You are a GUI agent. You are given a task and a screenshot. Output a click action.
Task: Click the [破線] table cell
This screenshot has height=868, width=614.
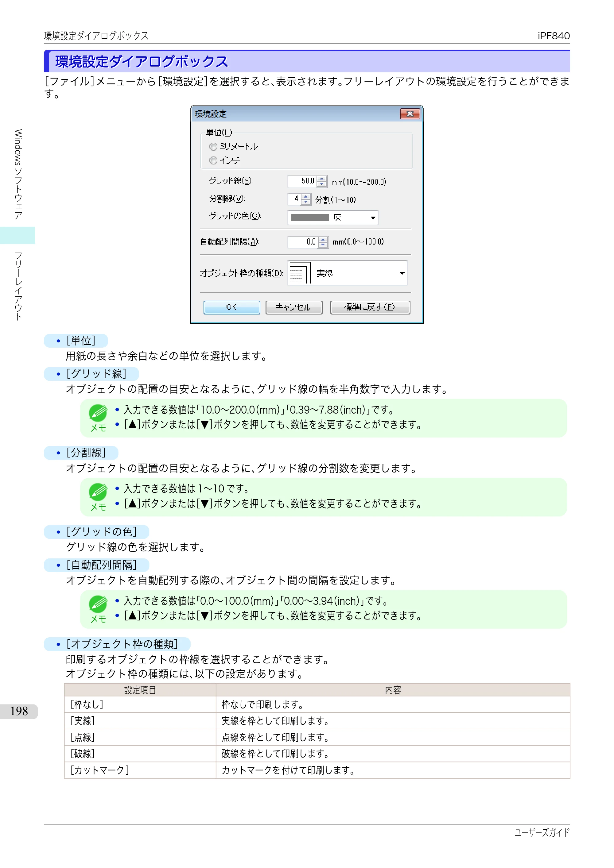[x=140, y=754]
